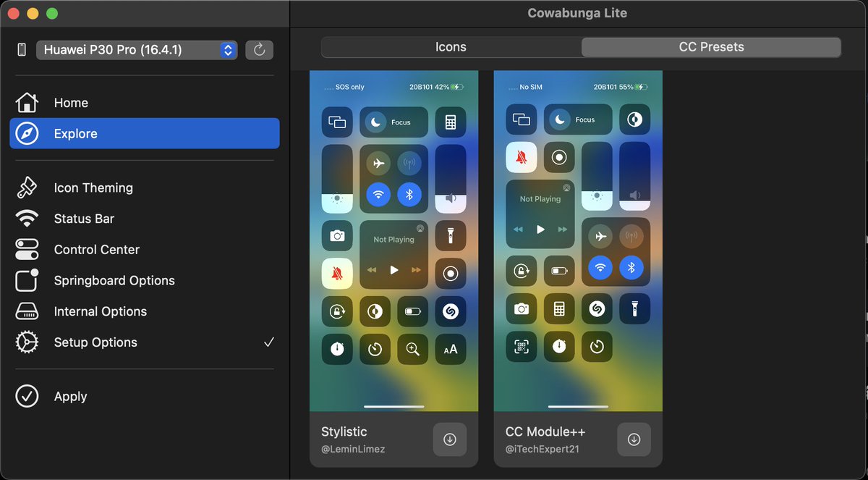Switch to the CC Presets tab
868x480 pixels.
point(711,47)
